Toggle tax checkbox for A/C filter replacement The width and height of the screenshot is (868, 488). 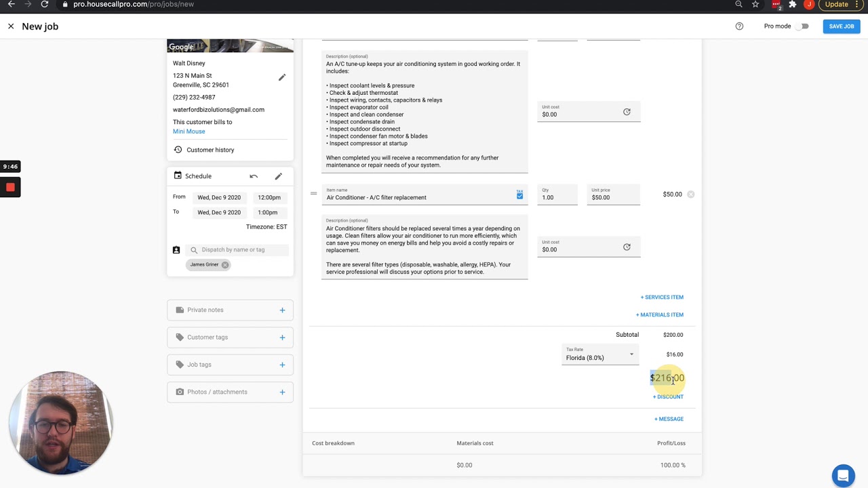[519, 196]
